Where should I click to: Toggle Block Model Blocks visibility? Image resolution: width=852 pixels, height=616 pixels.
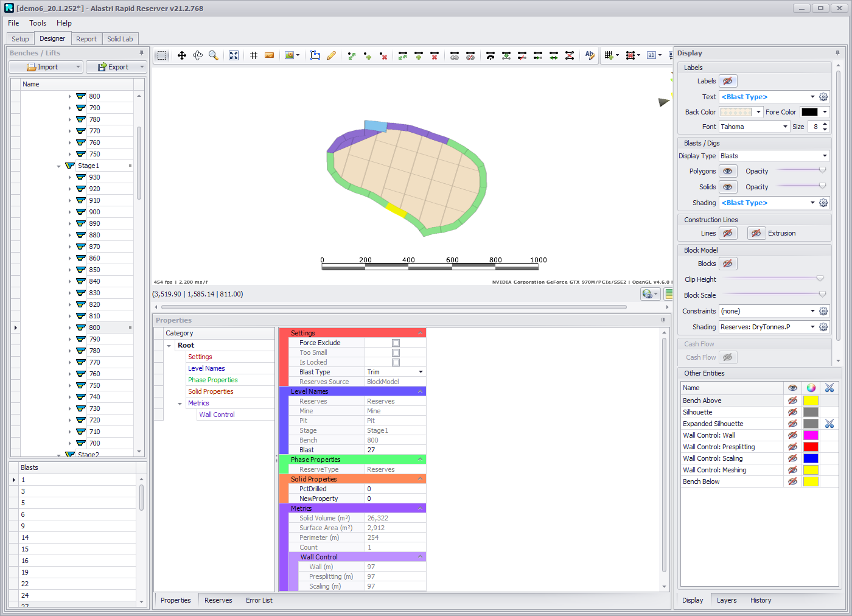click(728, 264)
